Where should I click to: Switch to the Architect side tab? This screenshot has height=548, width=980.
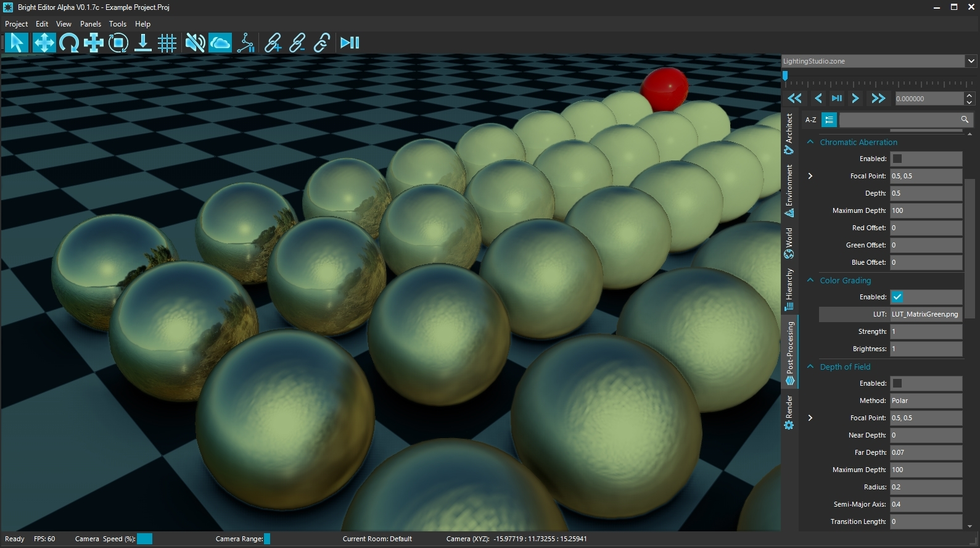pos(789,134)
